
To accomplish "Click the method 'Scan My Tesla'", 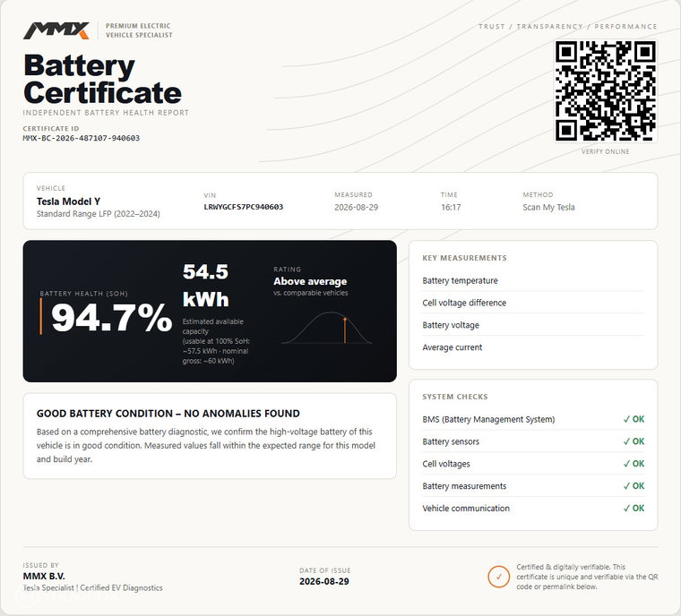I will click(548, 208).
